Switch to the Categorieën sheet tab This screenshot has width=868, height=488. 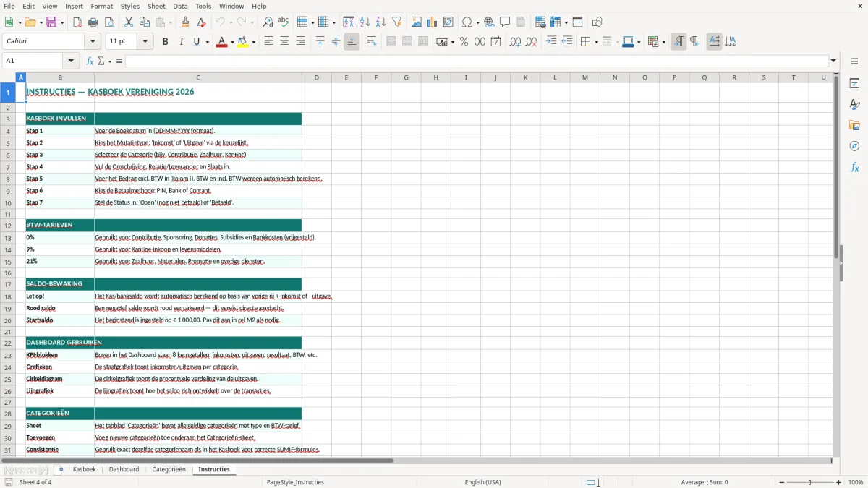[169, 469]
